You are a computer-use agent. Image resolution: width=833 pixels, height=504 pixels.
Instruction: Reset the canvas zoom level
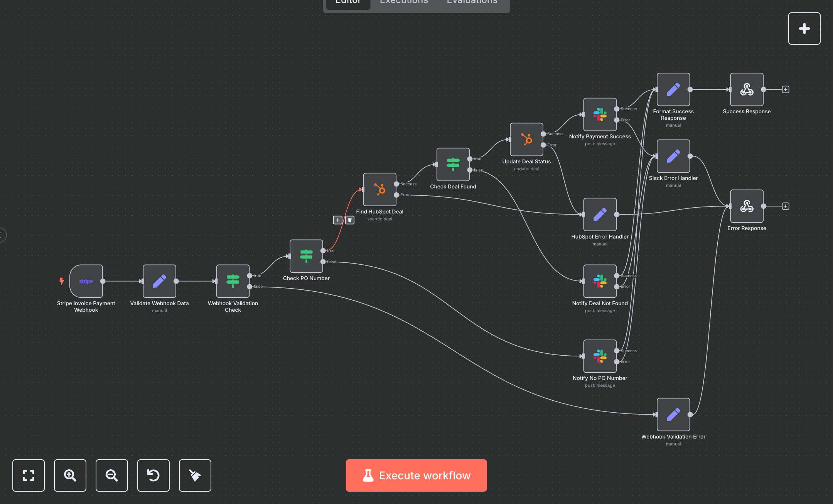coord(153,475)
